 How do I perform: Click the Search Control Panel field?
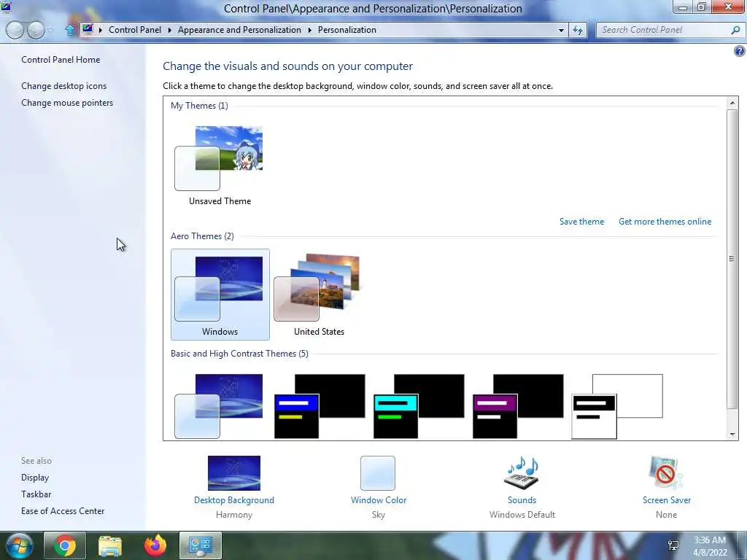(x=664, y=30)
